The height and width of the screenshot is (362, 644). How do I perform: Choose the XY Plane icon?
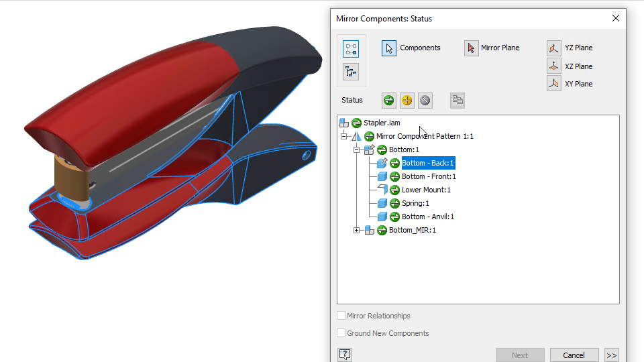pyautogui.click(x=553, y=84)
